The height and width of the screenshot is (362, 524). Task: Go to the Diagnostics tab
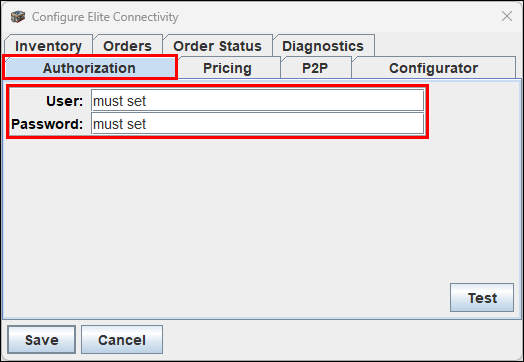coord(323,46)
